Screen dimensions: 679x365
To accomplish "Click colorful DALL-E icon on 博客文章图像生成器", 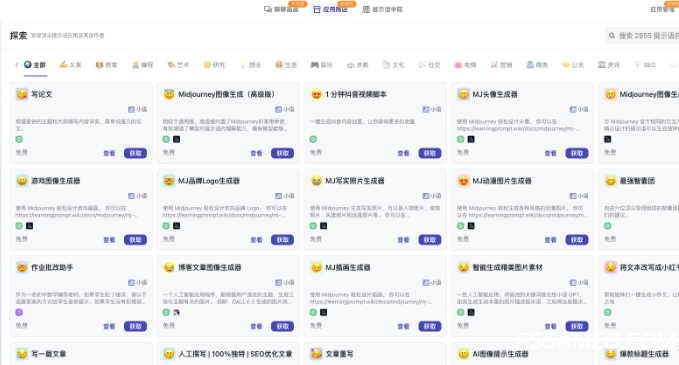I will click(x=177, y=312).
